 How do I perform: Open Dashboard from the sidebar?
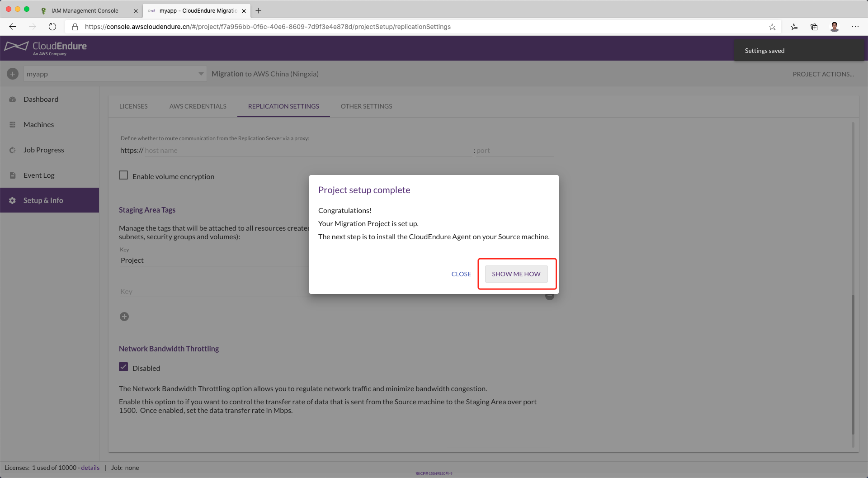coord(41,99)
